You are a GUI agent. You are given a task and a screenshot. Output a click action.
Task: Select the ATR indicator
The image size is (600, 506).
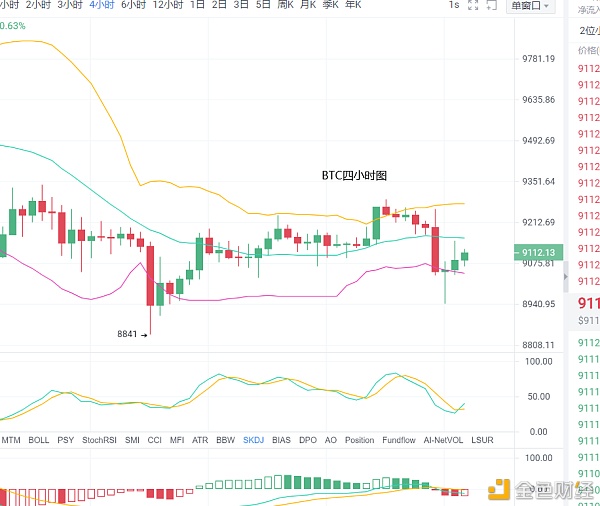click(x=200, y=440)
